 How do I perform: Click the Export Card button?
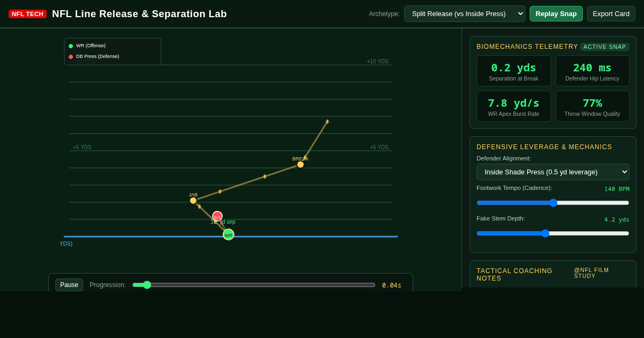coord(611,13)
